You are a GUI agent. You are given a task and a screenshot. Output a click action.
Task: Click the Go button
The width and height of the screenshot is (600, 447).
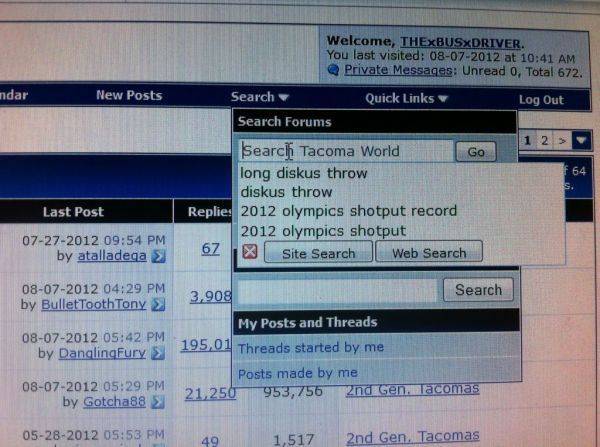(476, 152)
